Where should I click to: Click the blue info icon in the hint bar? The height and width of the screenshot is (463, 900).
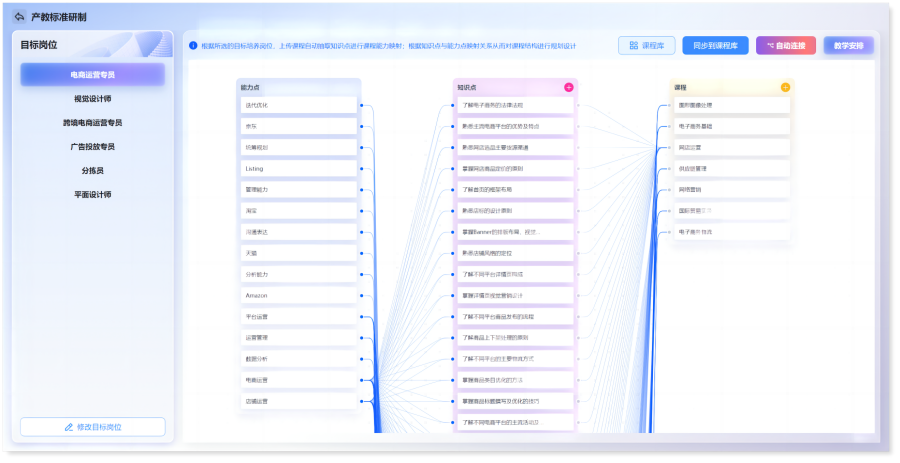[193, 45]
